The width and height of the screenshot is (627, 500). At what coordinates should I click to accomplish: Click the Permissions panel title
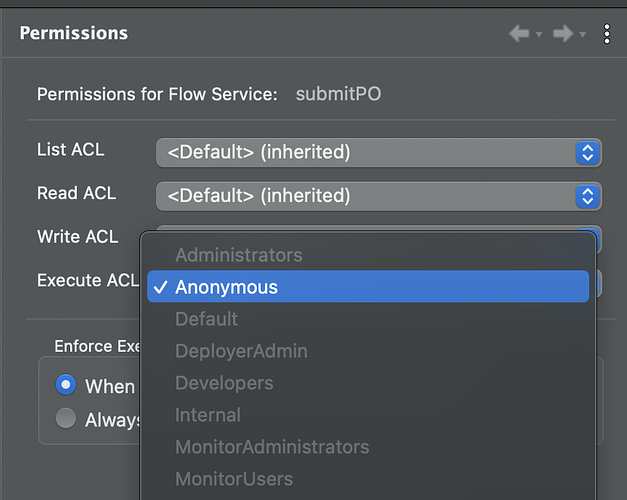click(74, 33)
